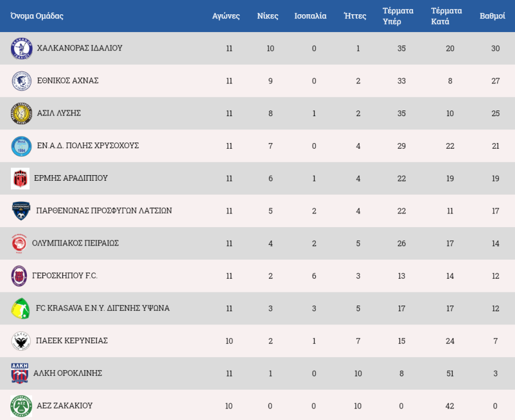Select the FC KRASAVA yellow-green logo
Viewport: 515px width, 420px height.
tap(21, 308)
